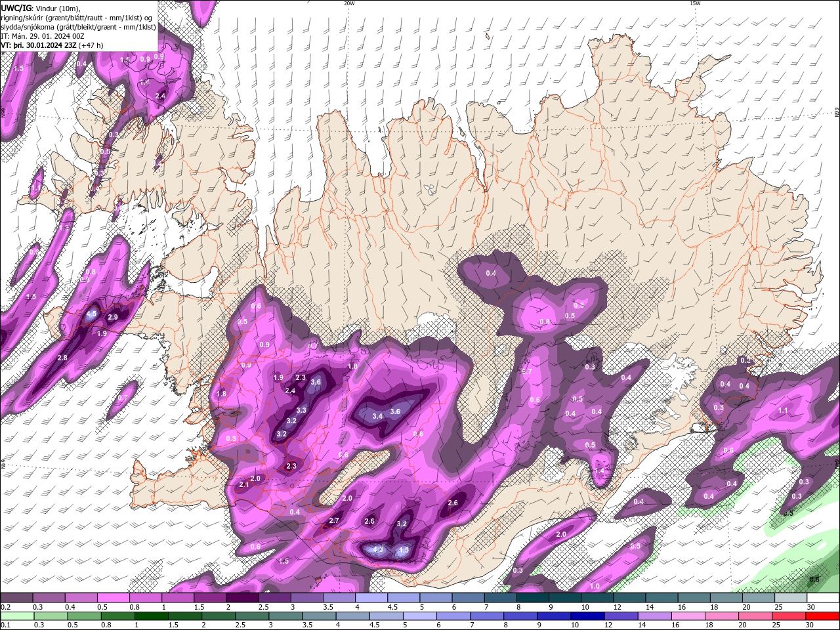
Task: Select the white swatch above snow legend's 30
Action: (x=822, y=598)
